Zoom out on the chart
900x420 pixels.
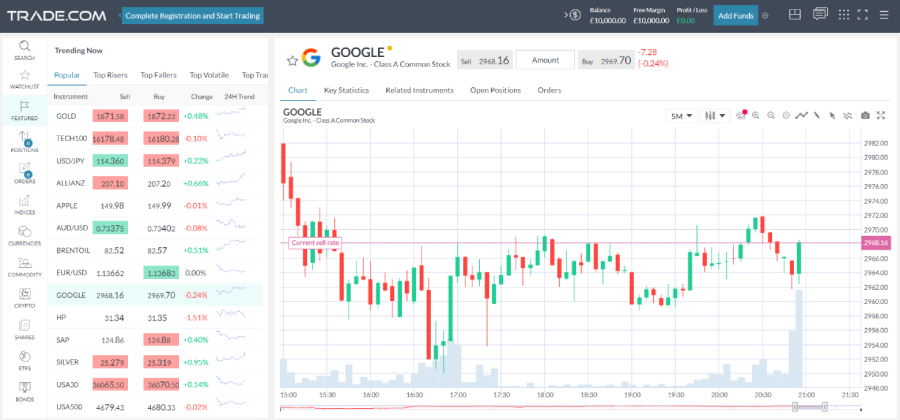pos(771,115)
